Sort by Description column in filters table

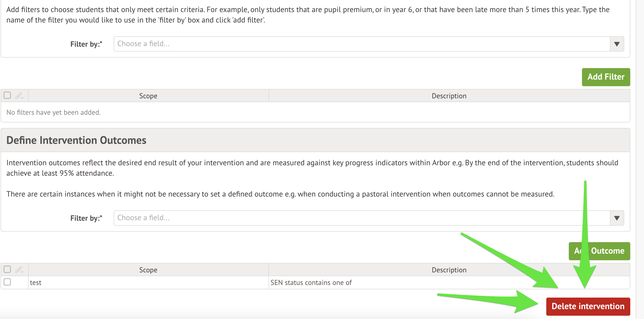pos(449,96)
